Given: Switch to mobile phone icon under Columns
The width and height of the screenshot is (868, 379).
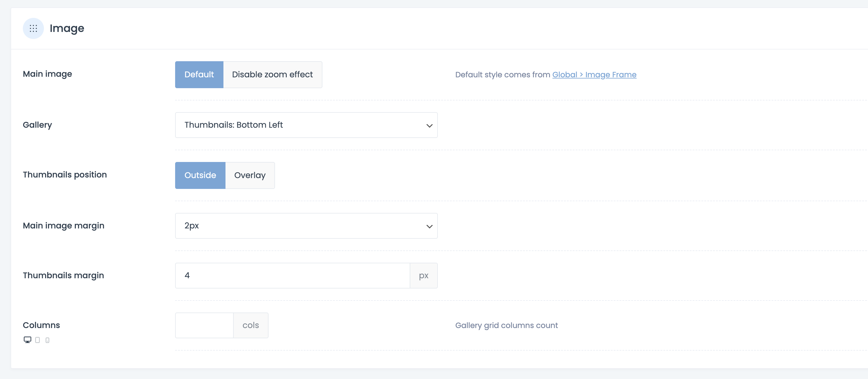Looking at the screenshot, I should pos(47,340).
